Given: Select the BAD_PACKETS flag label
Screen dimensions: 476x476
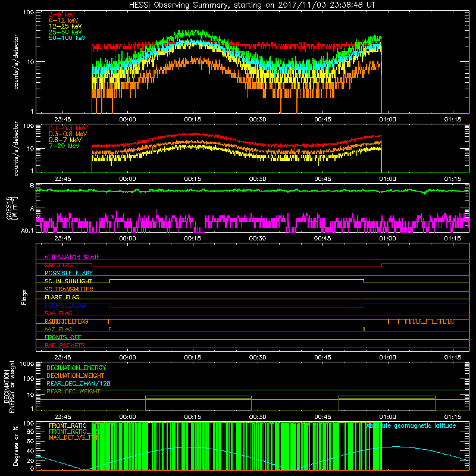Looking at the screenshot, I should [65, 345].
